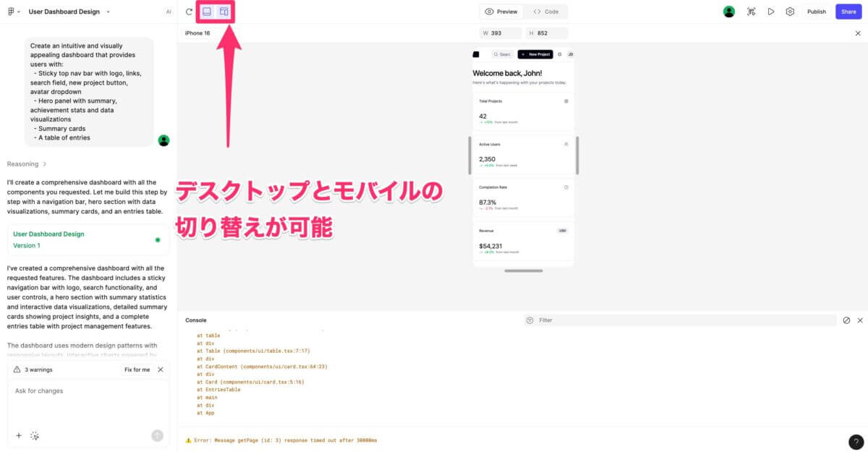Switch to the Code tab

coord(546,12)
